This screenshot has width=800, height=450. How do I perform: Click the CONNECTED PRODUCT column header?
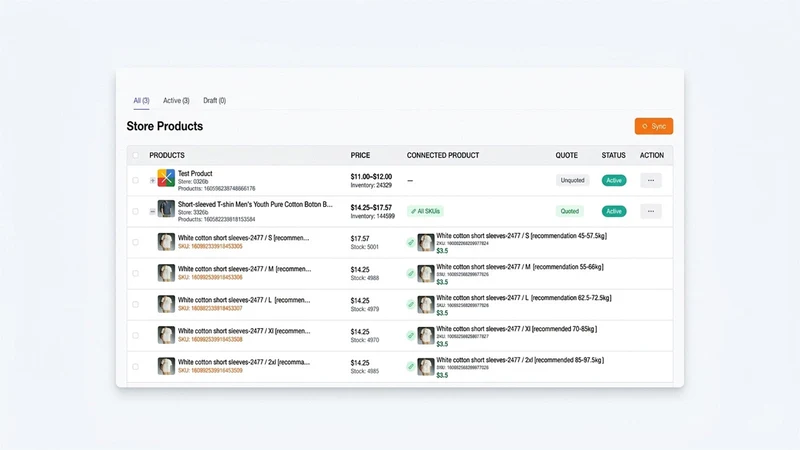443,155
